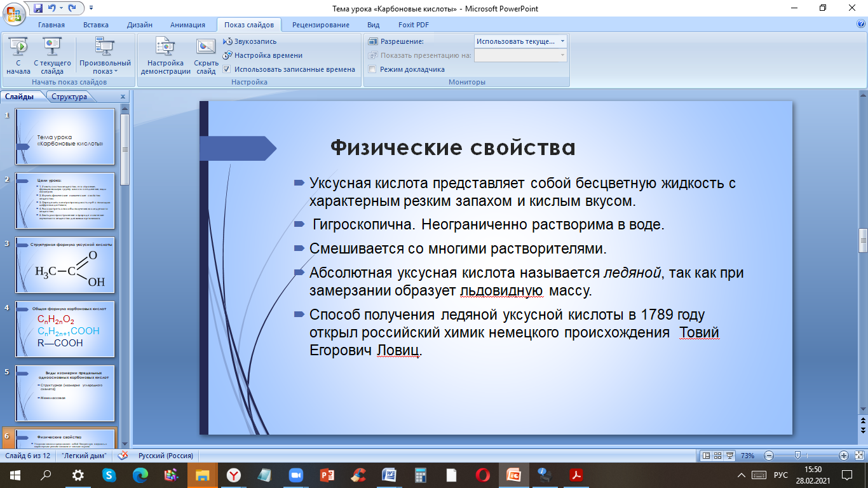Expand the Quick Access Toolbar customize arrow
The width and height of the screenshot is (868, 488).
(x=91, y=8)
